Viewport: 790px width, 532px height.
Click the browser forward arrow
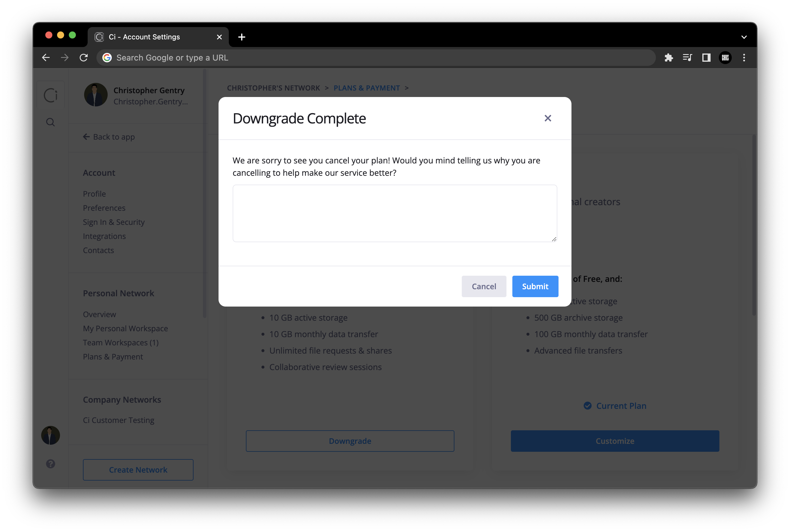(x=64, y=58)
